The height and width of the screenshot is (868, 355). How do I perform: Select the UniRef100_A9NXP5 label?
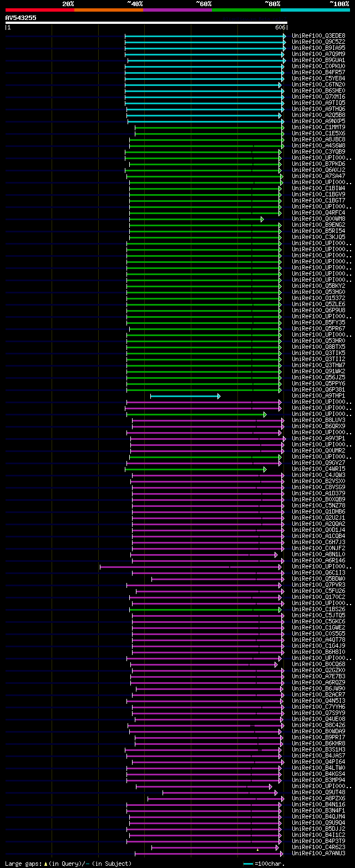coord(318,121)
